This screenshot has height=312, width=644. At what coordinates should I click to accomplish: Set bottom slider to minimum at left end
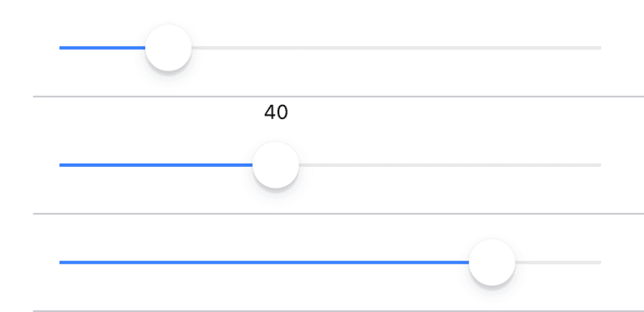60,263
